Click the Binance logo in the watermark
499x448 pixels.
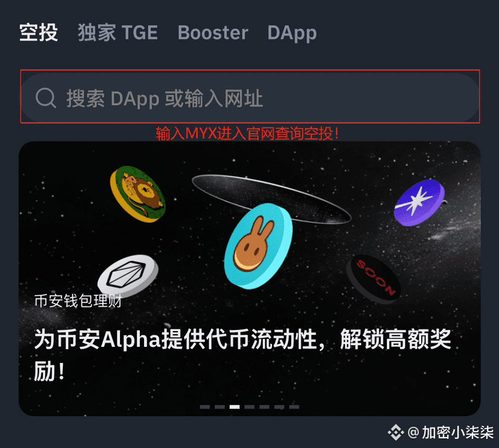[395, 432]
